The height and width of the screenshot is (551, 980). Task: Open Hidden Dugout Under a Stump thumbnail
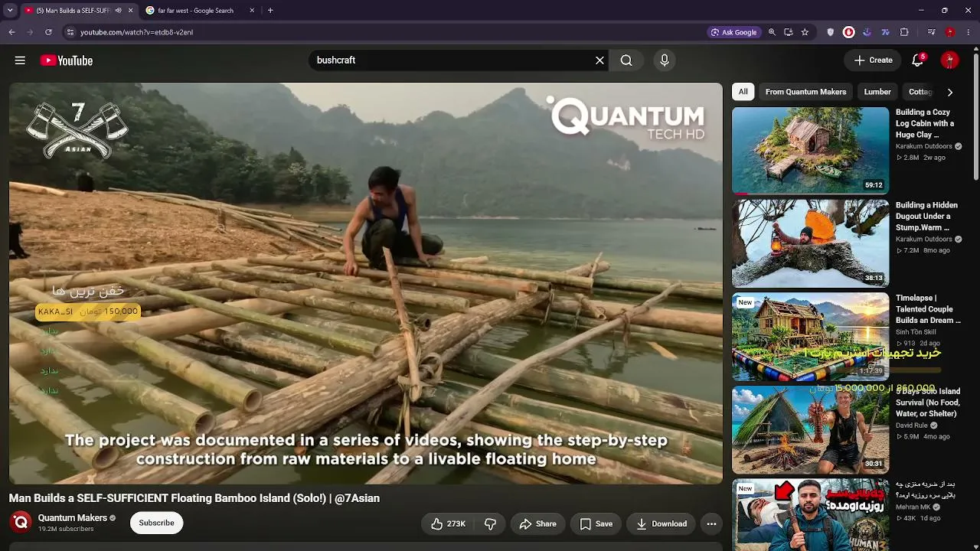tap(810, 243)
